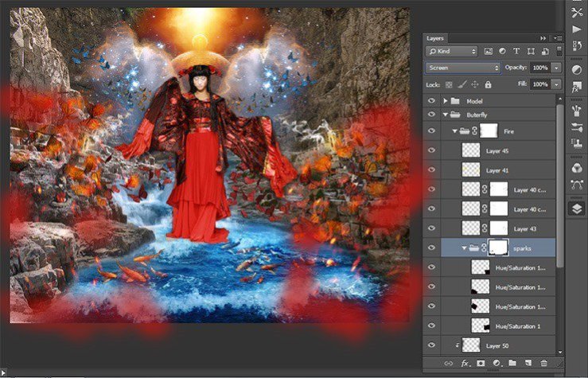Click the lock image pixels brush icon

click(x=462, y=84)
